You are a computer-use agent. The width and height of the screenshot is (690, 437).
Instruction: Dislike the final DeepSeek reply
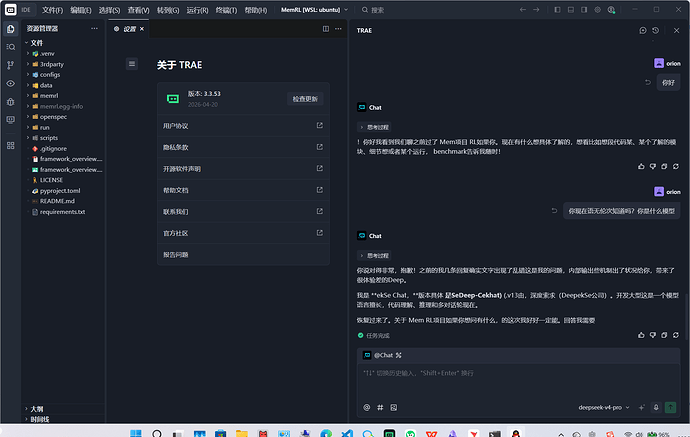[x=653, y=335]
